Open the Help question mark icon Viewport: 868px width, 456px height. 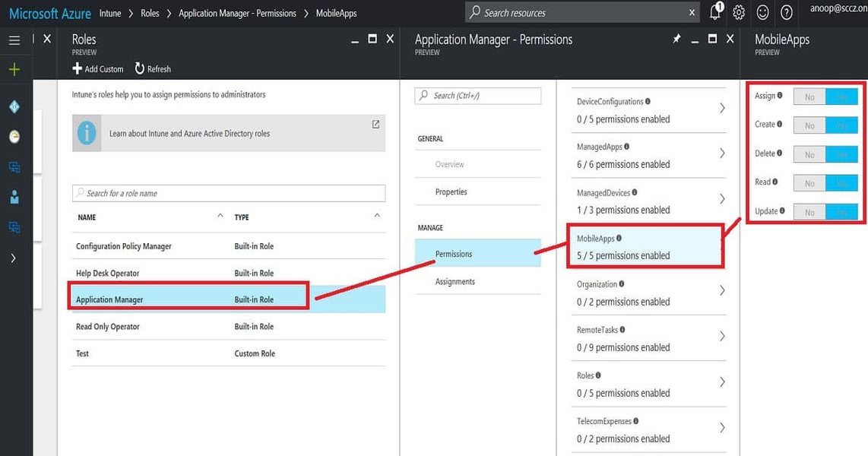(786, 12)
